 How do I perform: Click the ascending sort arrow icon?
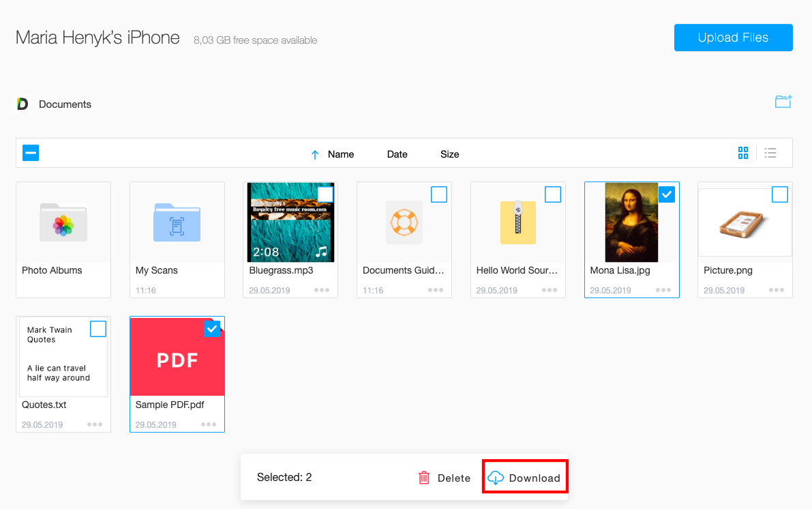click(314, 154)
